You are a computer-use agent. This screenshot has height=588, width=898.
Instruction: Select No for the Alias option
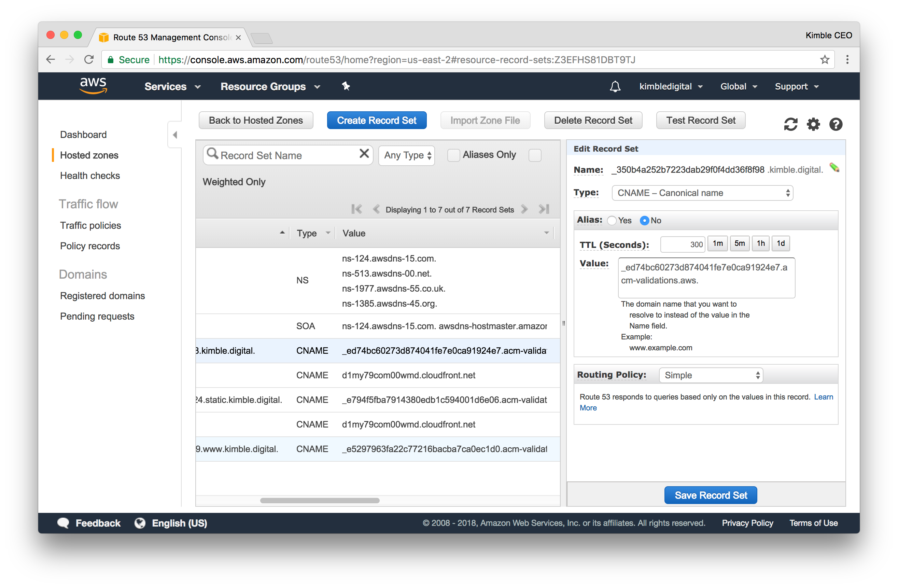point(644,221)
